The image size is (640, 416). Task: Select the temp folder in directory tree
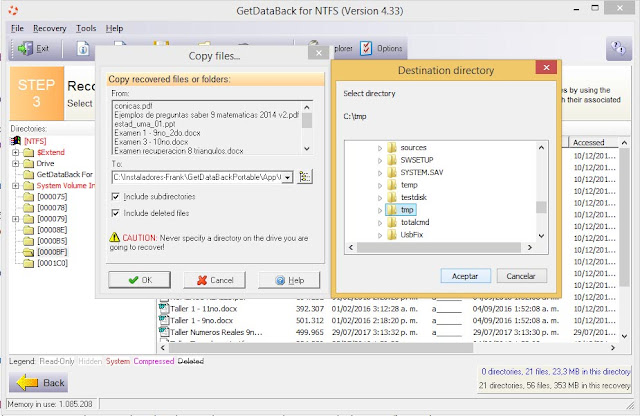coord(409,185)
